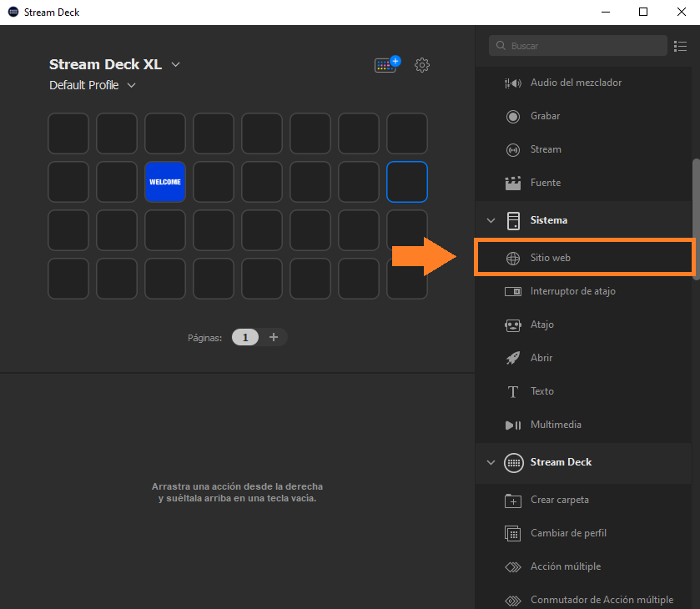Select Interruptor de atajo action

click(x=572, y=291)
